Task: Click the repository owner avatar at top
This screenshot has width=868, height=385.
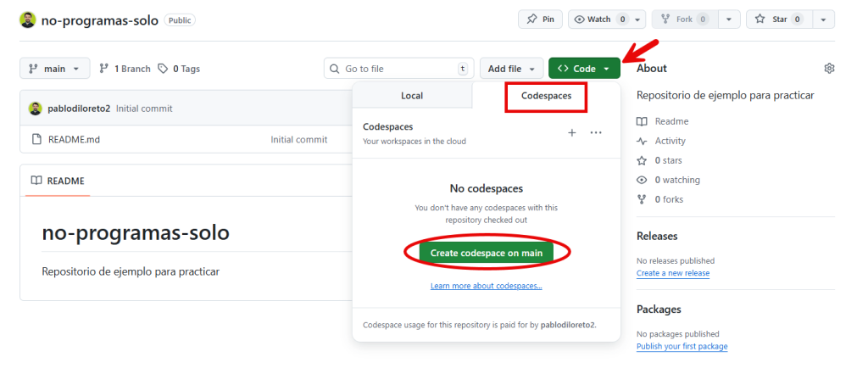Action: (x=28, y=20)
